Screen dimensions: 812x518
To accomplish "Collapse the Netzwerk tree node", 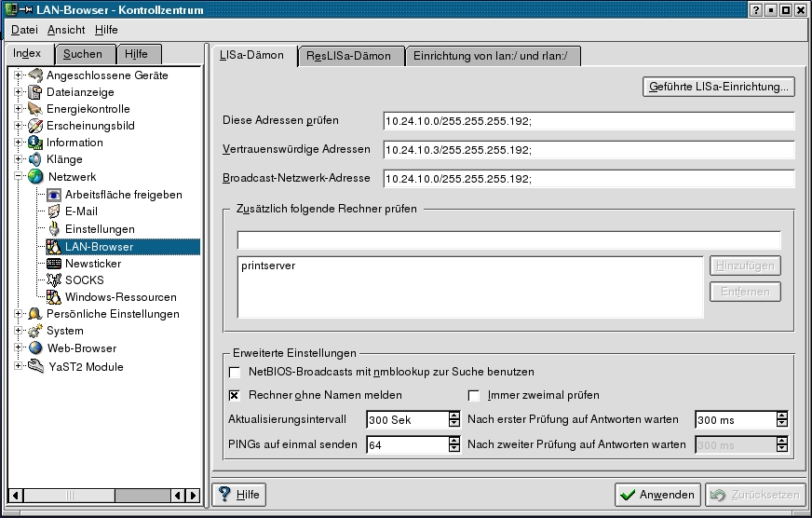I will coord(18,176).
